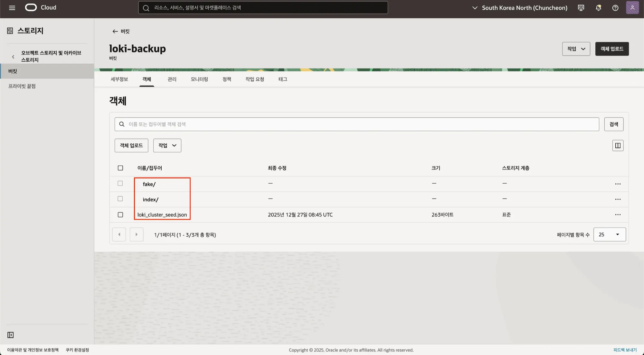Open the hamburger navigation menu
This screenshot has width=644, height=355.
click(12, 8)
